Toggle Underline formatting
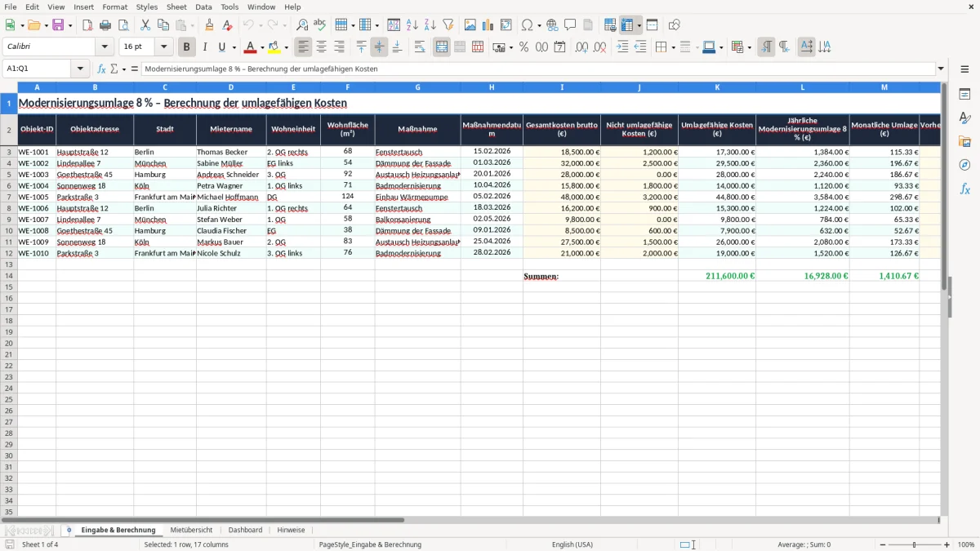The height and width of the screenshot is (551, 980). pyautogui.click(x=221, y=47)
